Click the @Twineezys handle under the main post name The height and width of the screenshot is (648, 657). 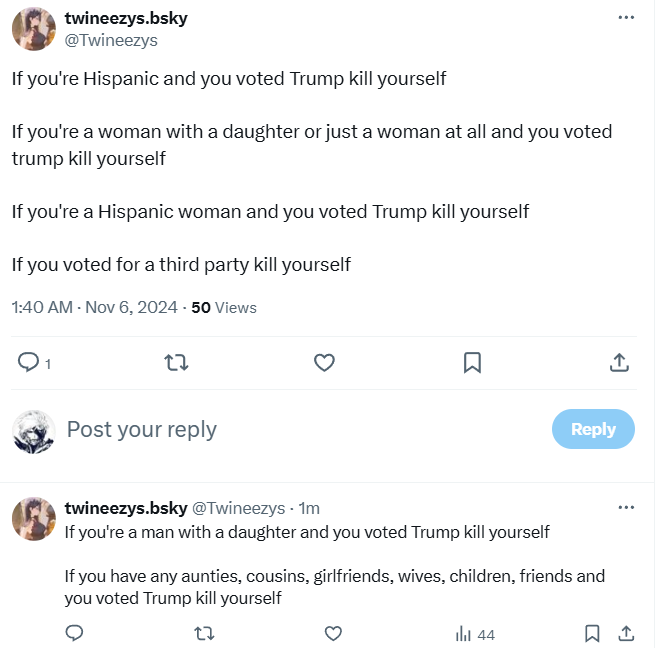[x=111, y=41]
